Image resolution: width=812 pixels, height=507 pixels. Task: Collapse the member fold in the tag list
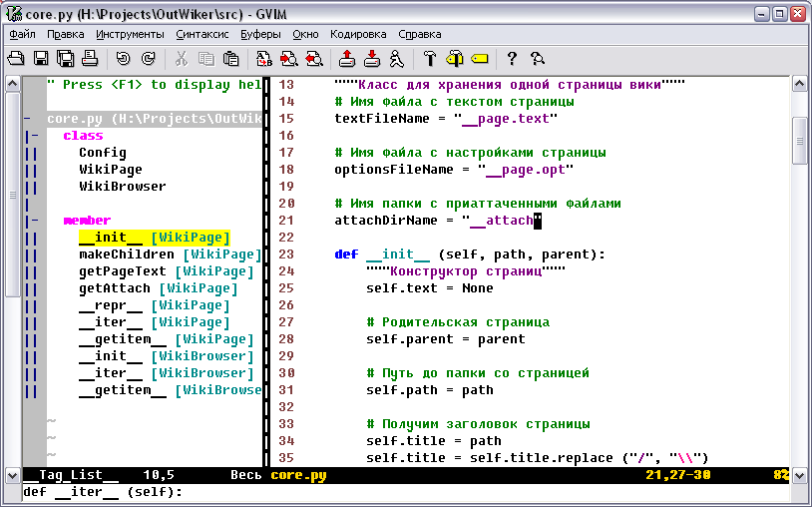coord(35,221)
